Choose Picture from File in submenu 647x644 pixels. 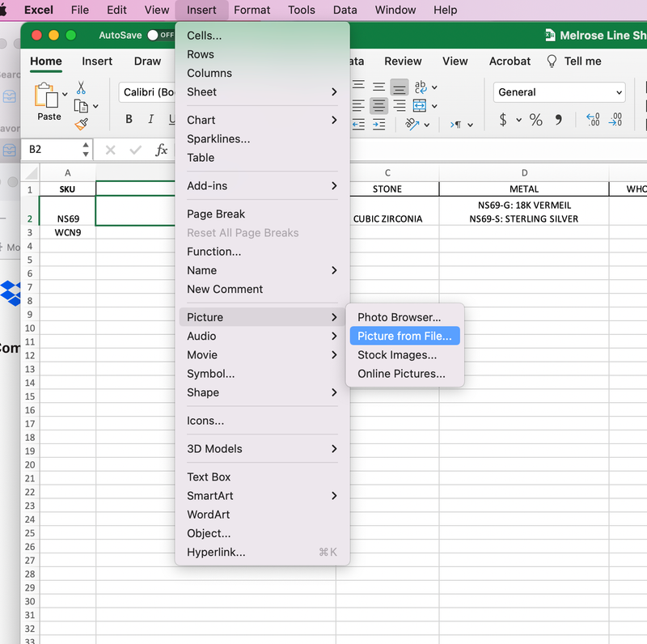(x=404, y=336)
